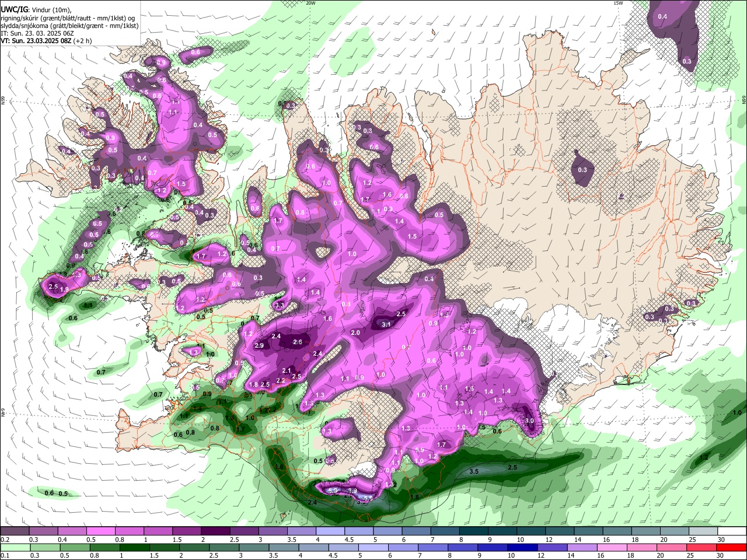Click the 'rigning/skúrir (grænt/blátt/rautt - mm/1klst)' line

point(68,18)
